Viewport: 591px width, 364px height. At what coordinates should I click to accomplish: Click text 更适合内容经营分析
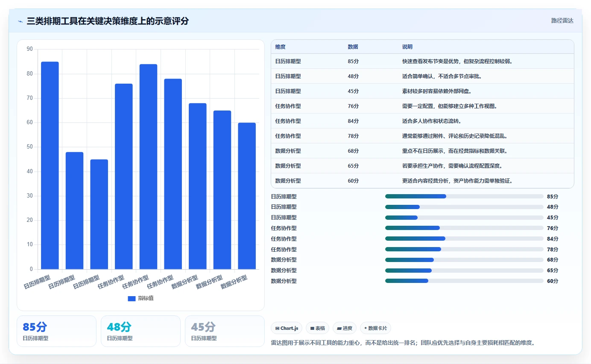click(x=425, y=181)
